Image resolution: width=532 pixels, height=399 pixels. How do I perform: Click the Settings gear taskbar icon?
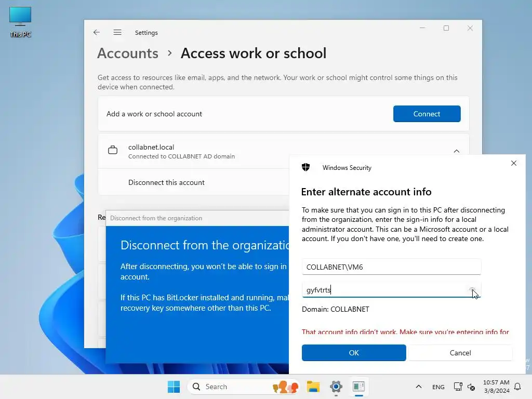click(336, 387)
